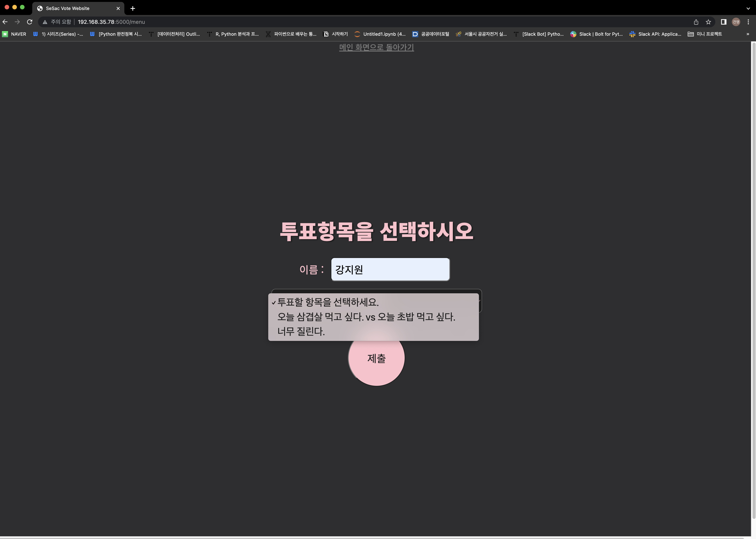Click the security warning icon in address bar
756x539 pixels.
click(45, 22)
